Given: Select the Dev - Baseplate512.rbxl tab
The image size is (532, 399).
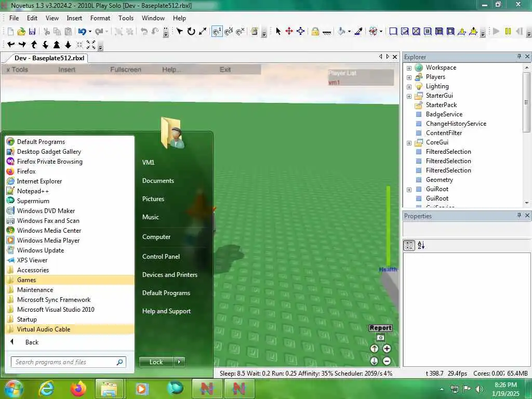Looking at the screenshot, I should (49, 58).
